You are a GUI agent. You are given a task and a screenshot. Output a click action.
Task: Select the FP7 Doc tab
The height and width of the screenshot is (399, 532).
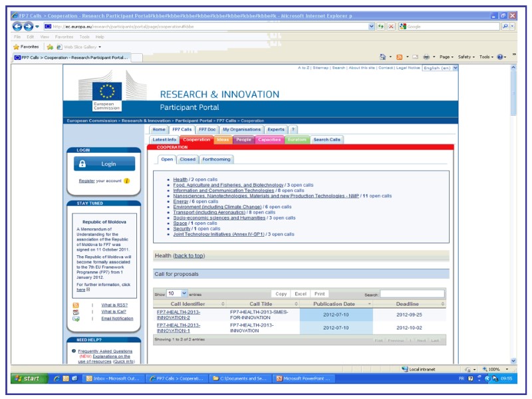207,130
